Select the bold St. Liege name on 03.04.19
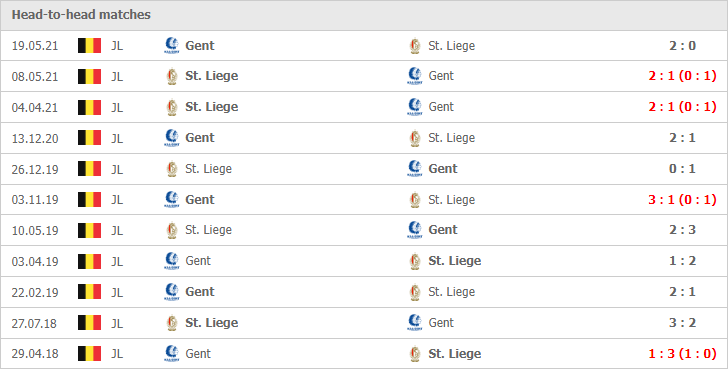Image resolution: width=728 pixels, height=369 pixels. point(455,261)
